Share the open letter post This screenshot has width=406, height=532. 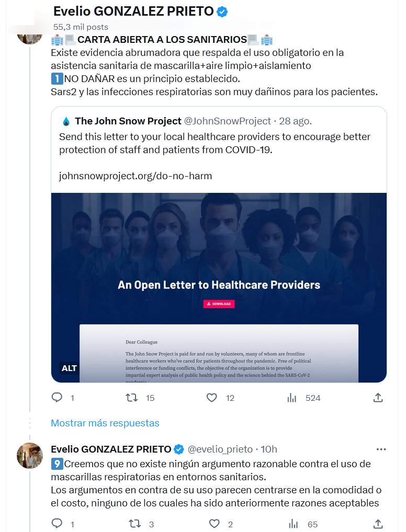coord(378,398)
